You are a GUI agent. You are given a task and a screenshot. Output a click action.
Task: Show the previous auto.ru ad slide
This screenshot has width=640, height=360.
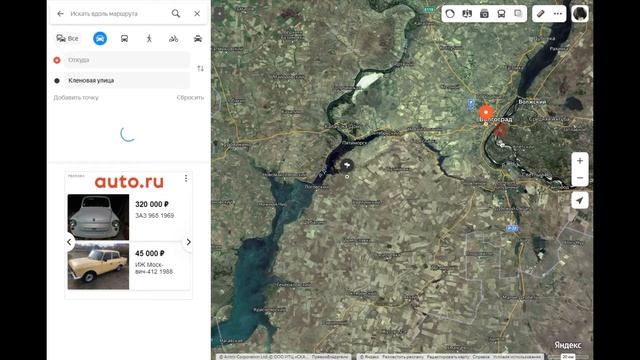pos(69,242)
